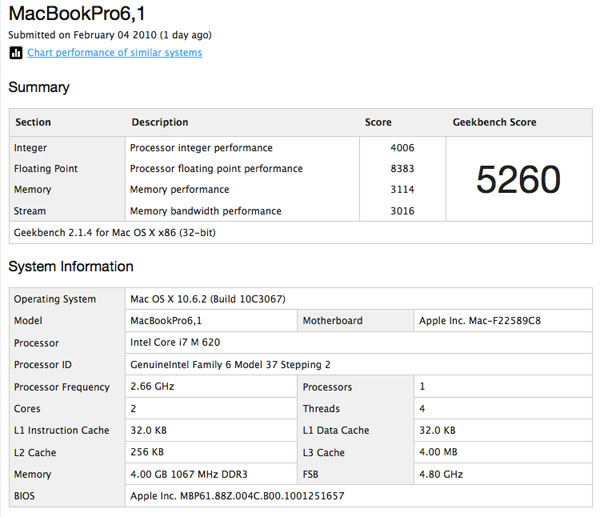Image resolution: width=600 pixels, height=517 pixels.
Task: Click the large 5260 Geekbench score
Action: click(x=518, y=180)
